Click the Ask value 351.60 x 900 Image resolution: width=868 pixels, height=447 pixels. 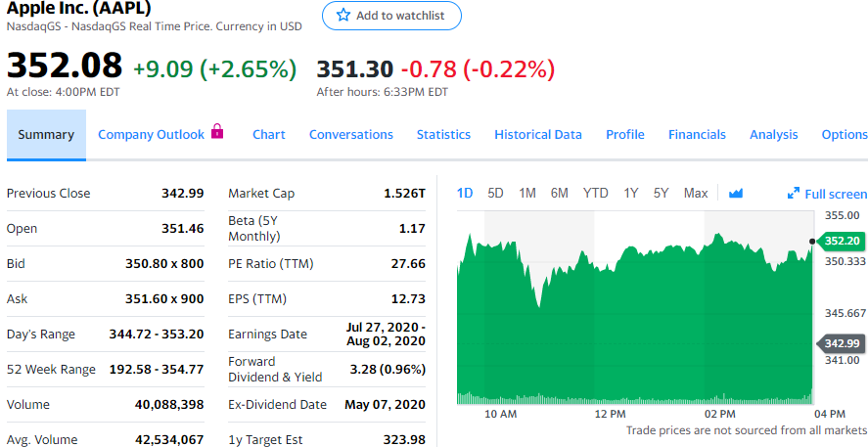pos(164,299)
